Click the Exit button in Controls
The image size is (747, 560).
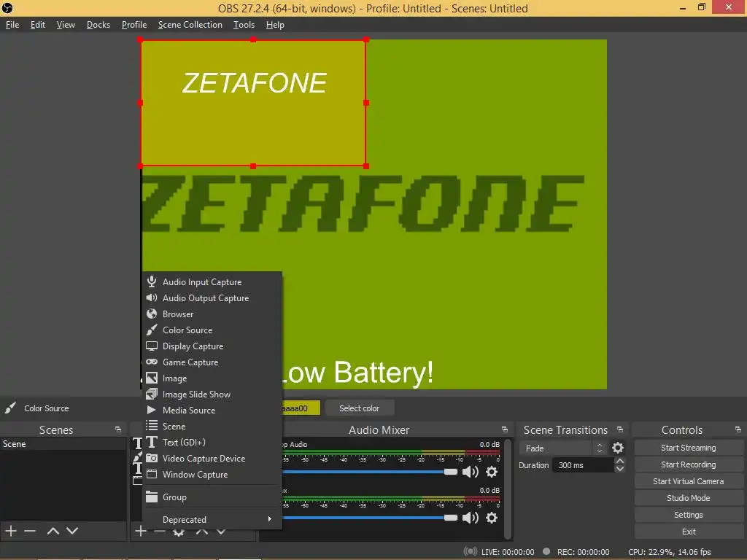tap(689, 532)
